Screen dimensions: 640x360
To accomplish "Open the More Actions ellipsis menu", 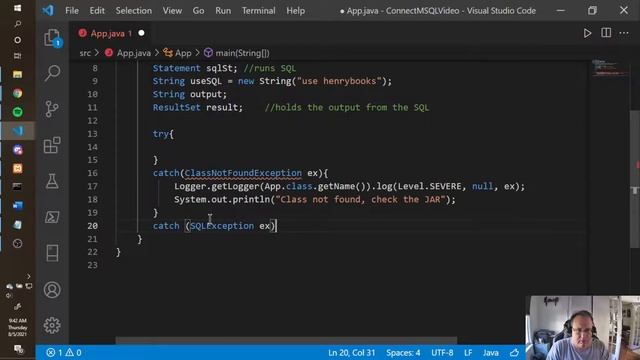I will click(x=624, y=33).
